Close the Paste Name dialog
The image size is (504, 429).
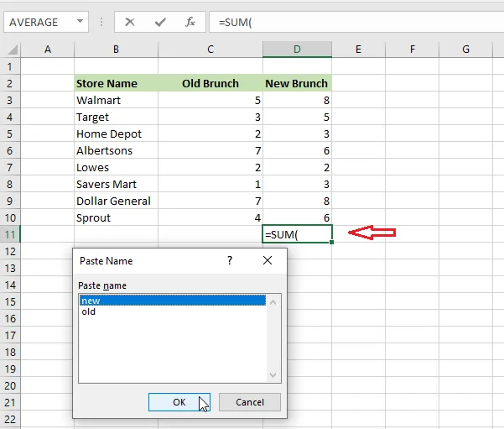[268, 260]
